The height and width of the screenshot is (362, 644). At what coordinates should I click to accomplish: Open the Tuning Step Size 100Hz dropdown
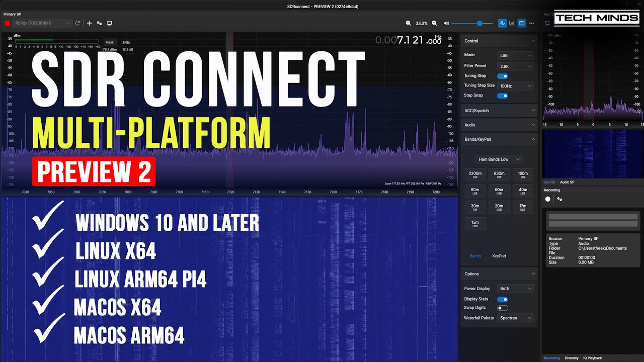tap(515, 86)
